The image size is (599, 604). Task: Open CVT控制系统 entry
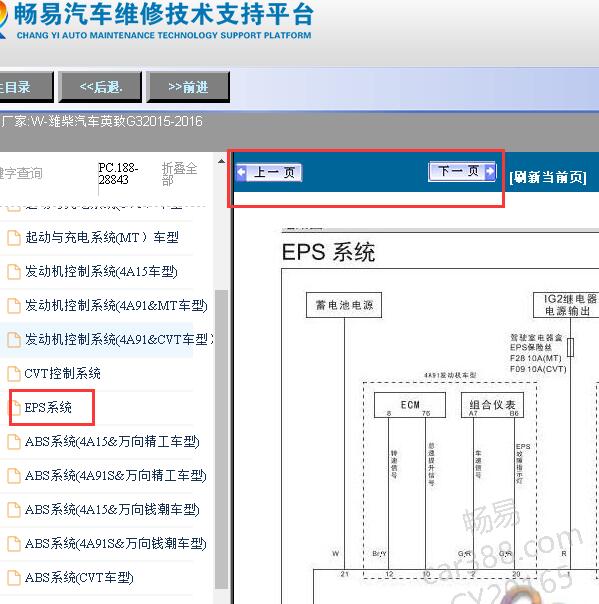coord(62,373)
